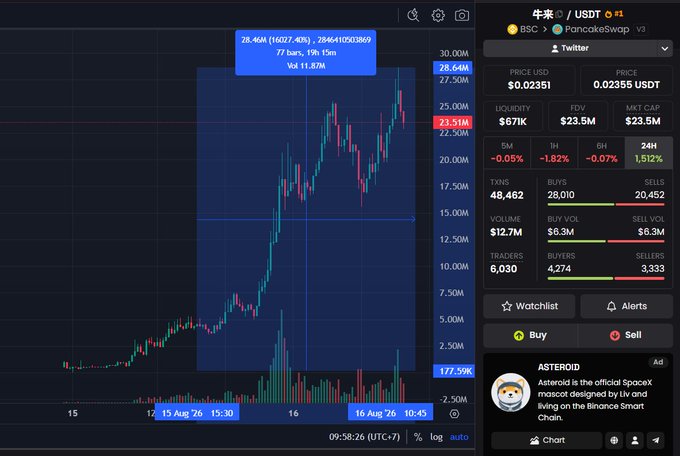Click the TRADERS value 6,030
This screenshot has height=456, width=680.
point(503,269)
